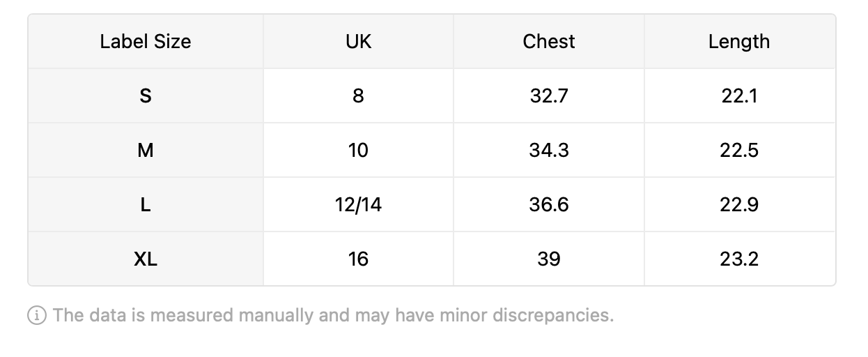Click the length value 22.1
Image resolution: width=868 pixels, height=357 pixels.
click(739, 96)
